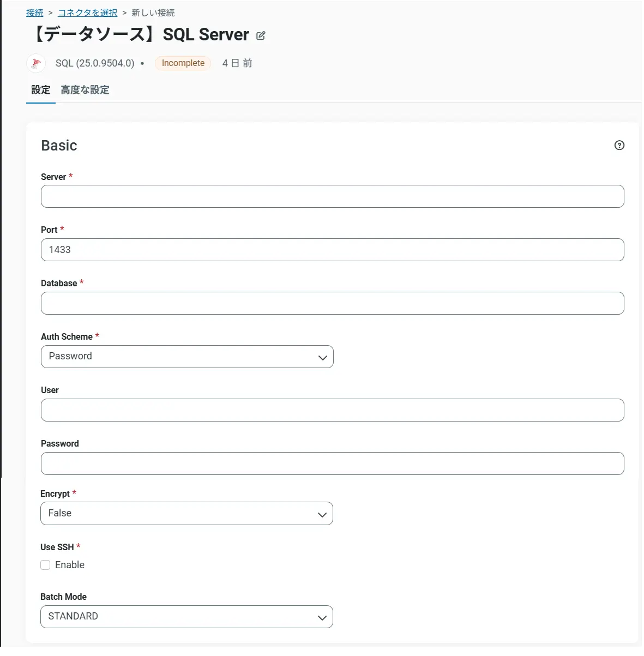Image resolution: width=644 pixels, height=656 pixels.
Task: Expand the Encrypt dropdown
Action: [186, 514]
